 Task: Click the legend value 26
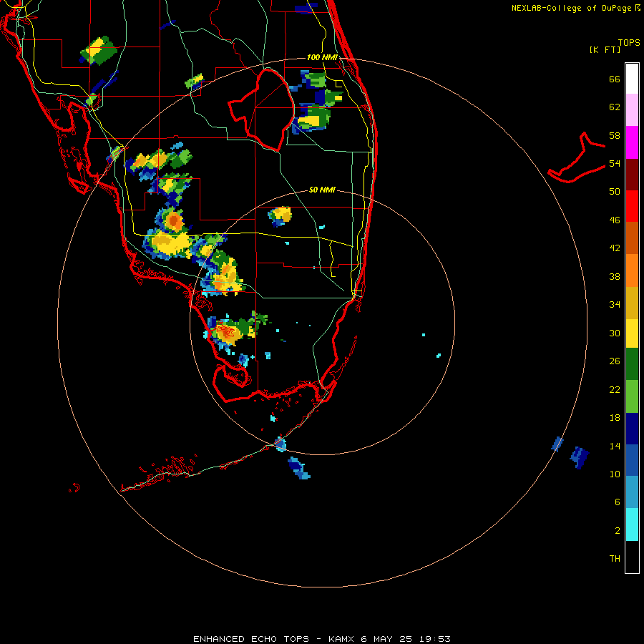(x=615, y=361)
